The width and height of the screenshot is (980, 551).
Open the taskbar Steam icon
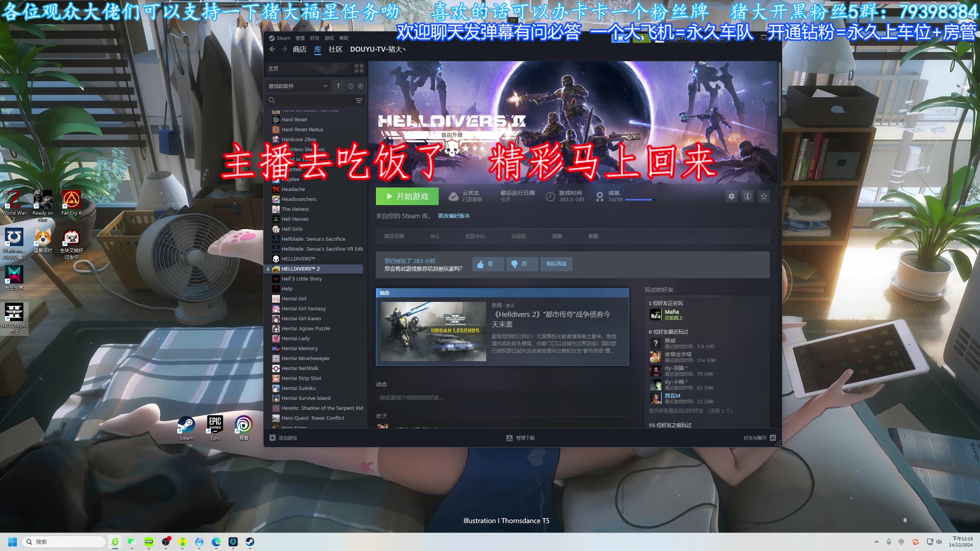pyautogui.click(x=250, y=542)
